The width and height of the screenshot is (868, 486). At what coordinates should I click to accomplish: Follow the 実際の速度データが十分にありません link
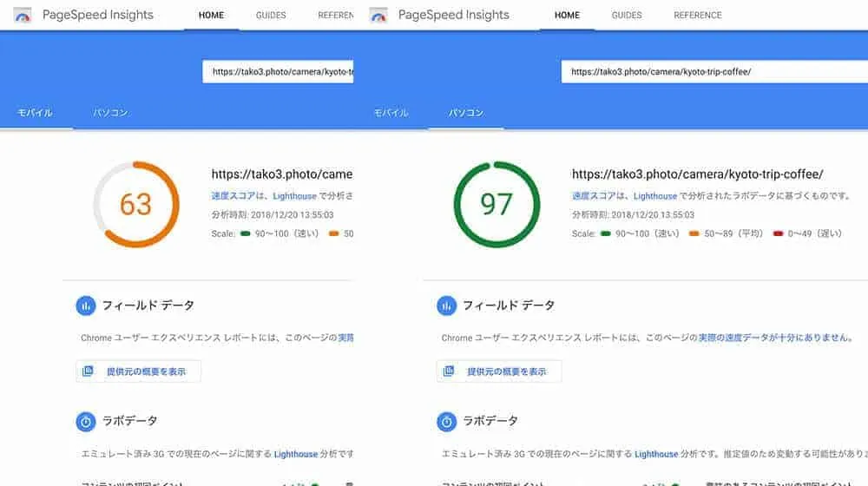click(x=775, y=338)
